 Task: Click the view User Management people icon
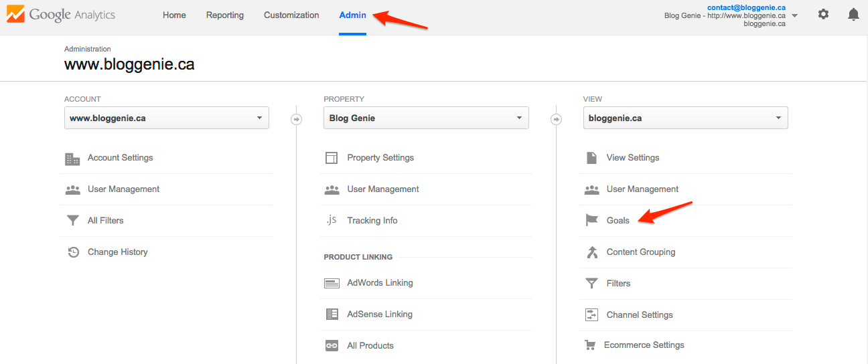(x=591, y=190)
